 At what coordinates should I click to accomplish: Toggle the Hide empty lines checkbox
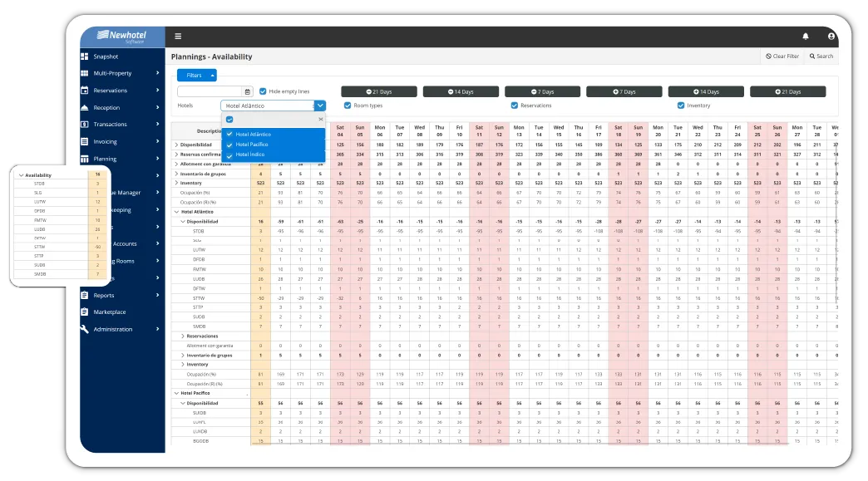point(263,91)
